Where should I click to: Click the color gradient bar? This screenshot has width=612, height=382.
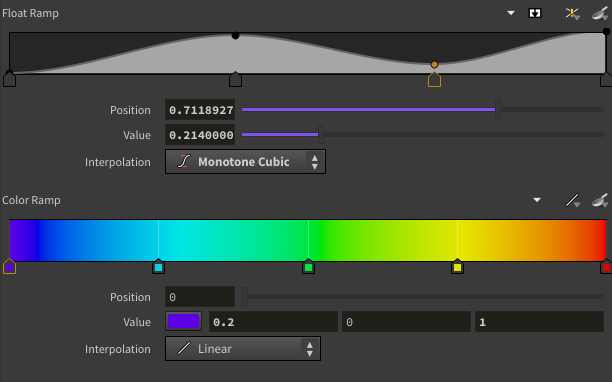(308, 240)
